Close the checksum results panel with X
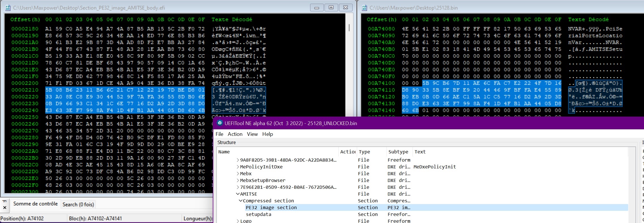 point(5,207)
